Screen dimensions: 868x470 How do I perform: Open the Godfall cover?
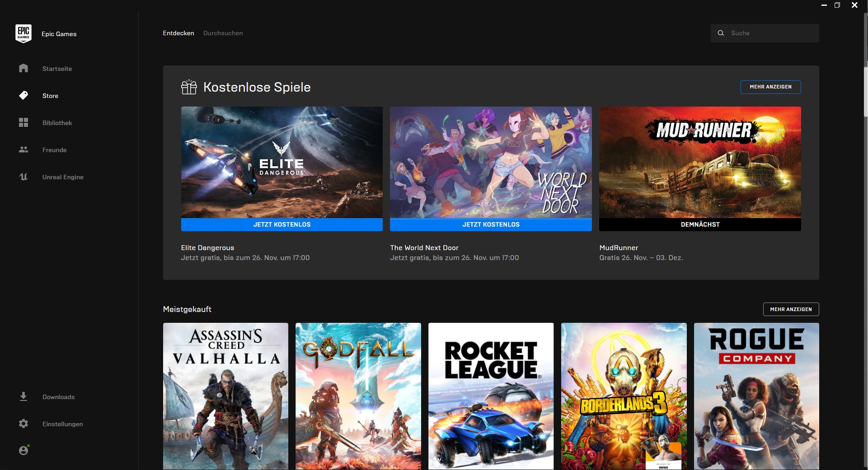pyautogui.click(x=358, y=396)
